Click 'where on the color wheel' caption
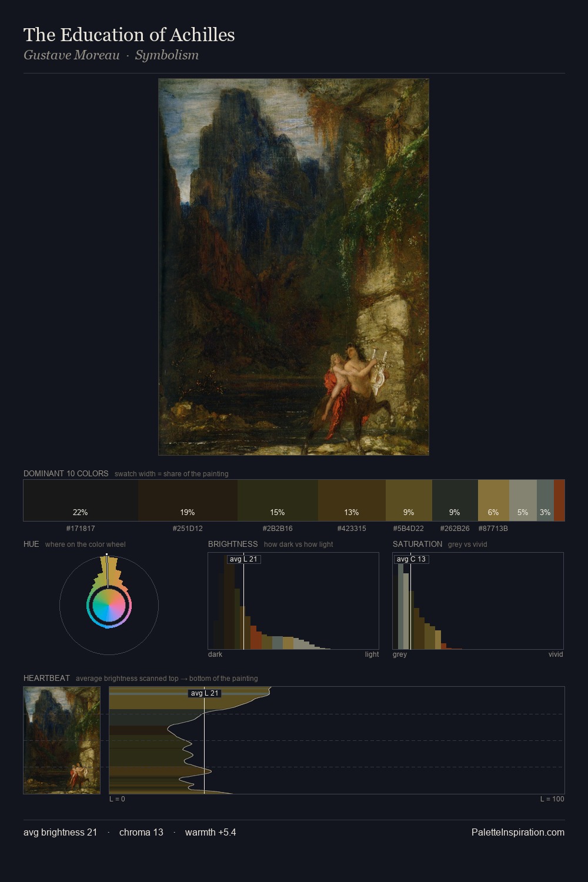 pos(85,544)
